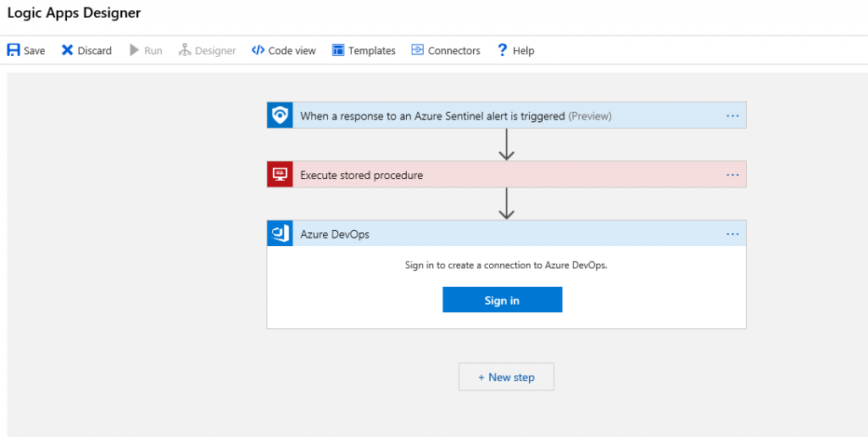Discard changes using the X icon
This screenshot has height=437, width=868.
point(68,50)
